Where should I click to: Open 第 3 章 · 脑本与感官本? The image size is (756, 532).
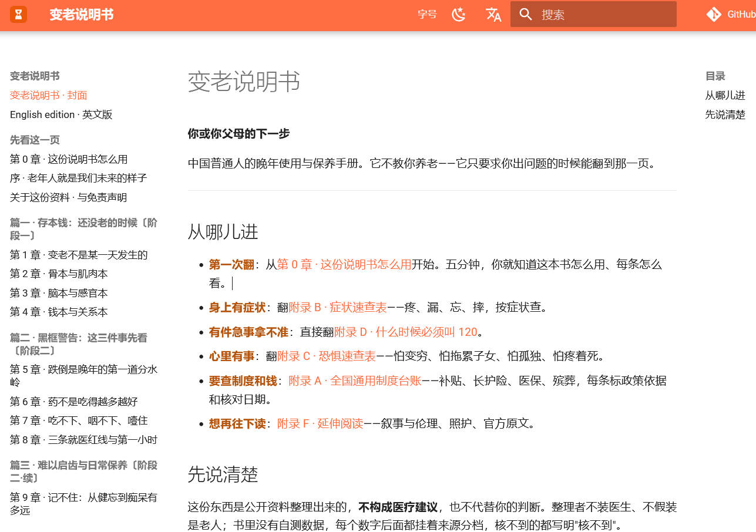click(59, 293)
